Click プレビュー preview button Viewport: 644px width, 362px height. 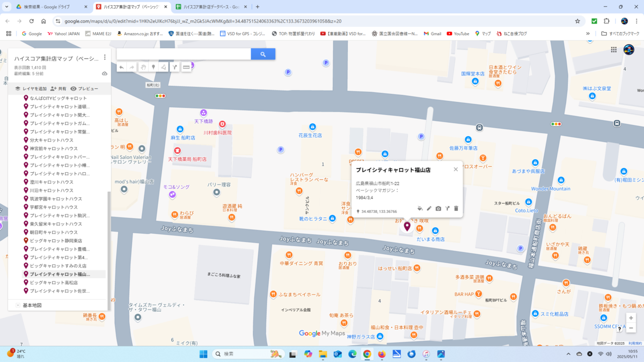[x=84, y=88]
